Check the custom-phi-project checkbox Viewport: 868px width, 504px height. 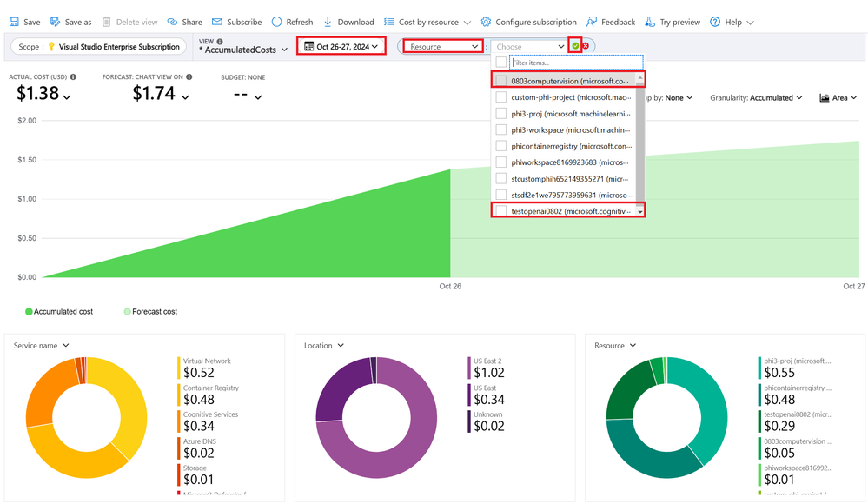(501, 97)
